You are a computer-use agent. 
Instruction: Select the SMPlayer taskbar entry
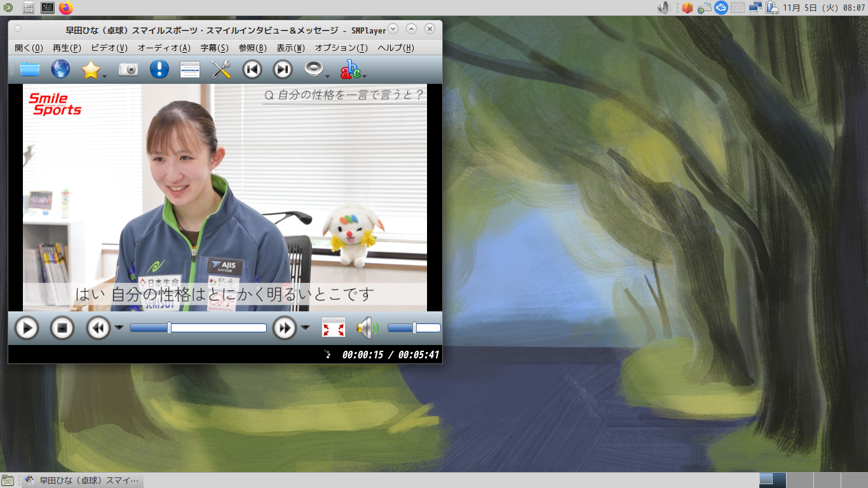click(x=82, y=480)
